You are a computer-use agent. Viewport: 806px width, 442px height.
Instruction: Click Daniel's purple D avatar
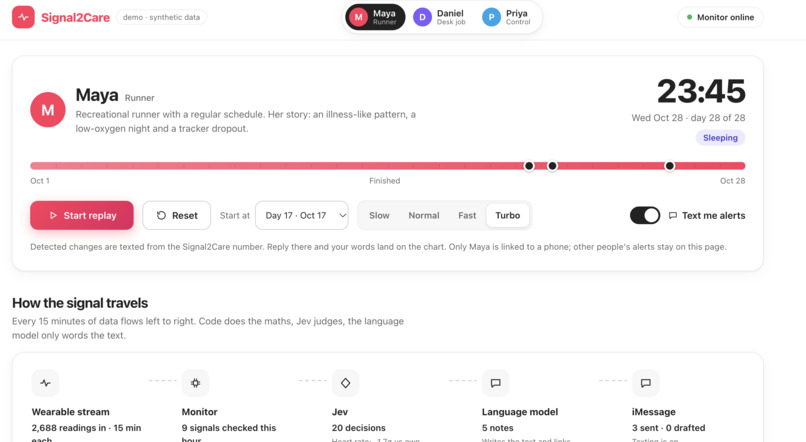[x=422, y=17]
